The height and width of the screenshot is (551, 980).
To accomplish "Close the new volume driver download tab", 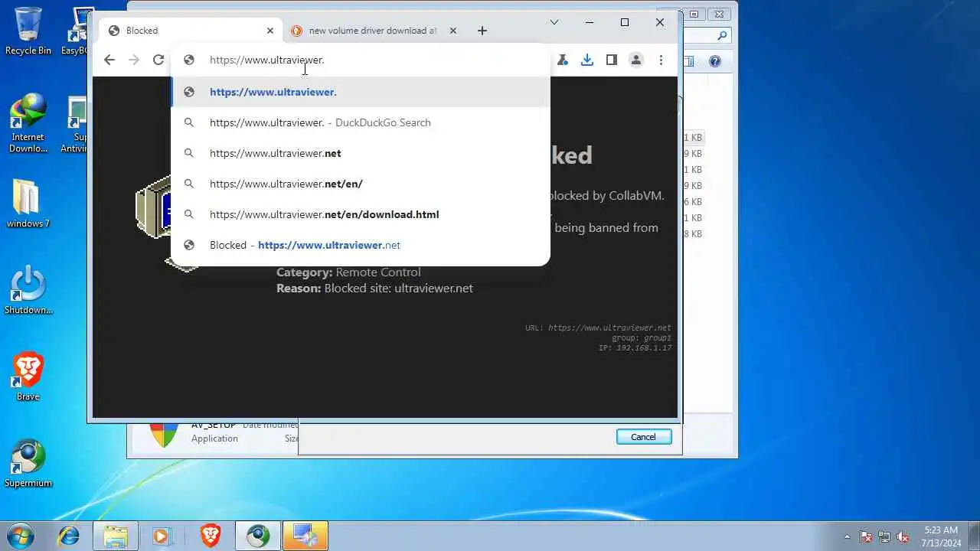I will [452, 31].
